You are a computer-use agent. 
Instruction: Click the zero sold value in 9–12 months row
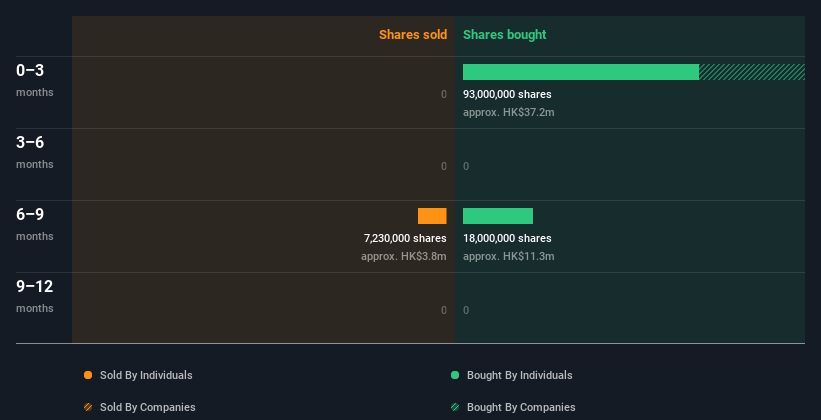coord(444,311)
